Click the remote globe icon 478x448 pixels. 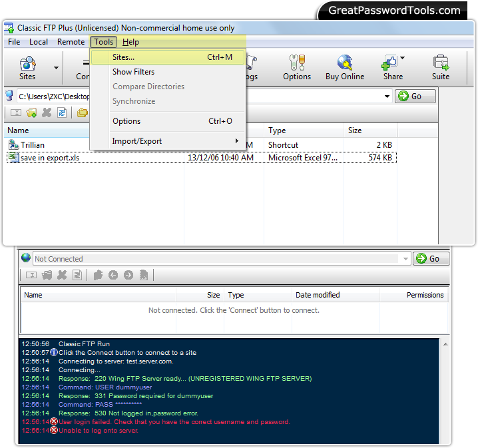coord(26,258)
